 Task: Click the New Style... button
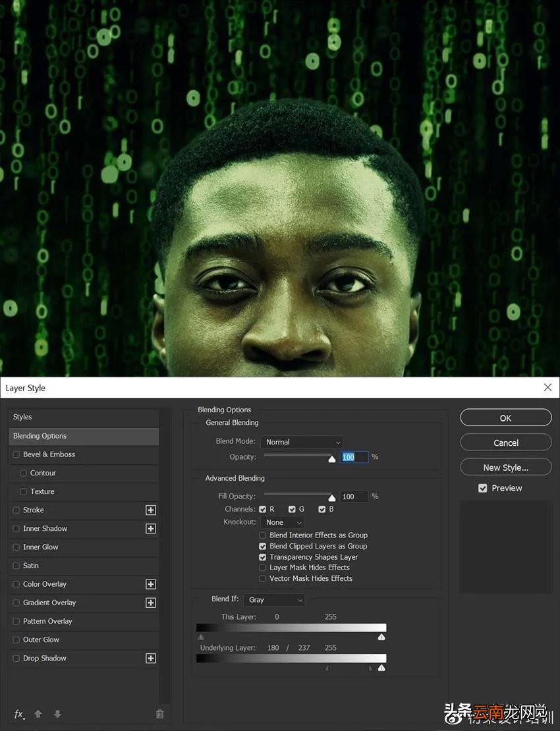(505, 467)
